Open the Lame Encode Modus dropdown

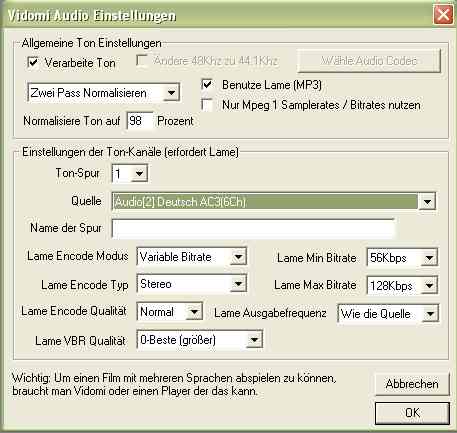[x=192, y=257]
